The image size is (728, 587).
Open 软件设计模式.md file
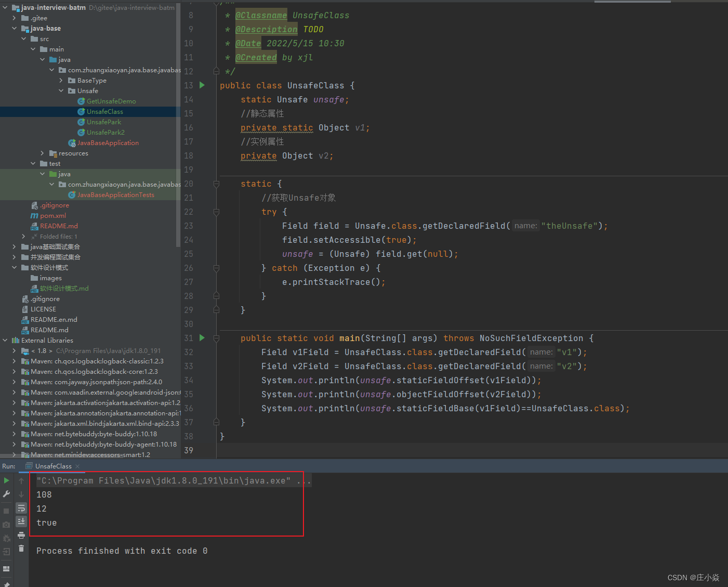point(64,289)
